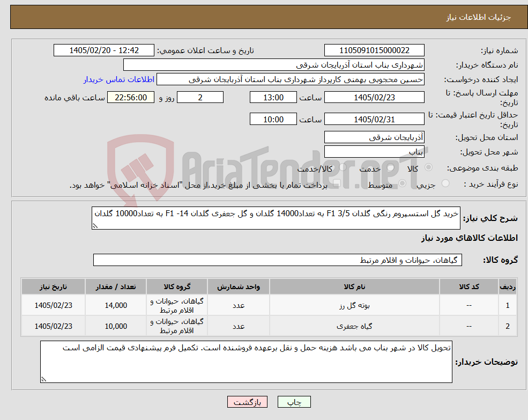
Task: Click the واحد شمارش column header
Action: [x=239, y=286]
